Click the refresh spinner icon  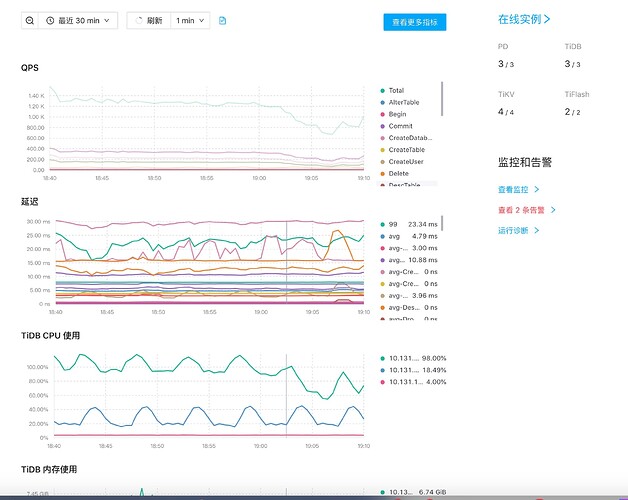[x=139, y=20]
